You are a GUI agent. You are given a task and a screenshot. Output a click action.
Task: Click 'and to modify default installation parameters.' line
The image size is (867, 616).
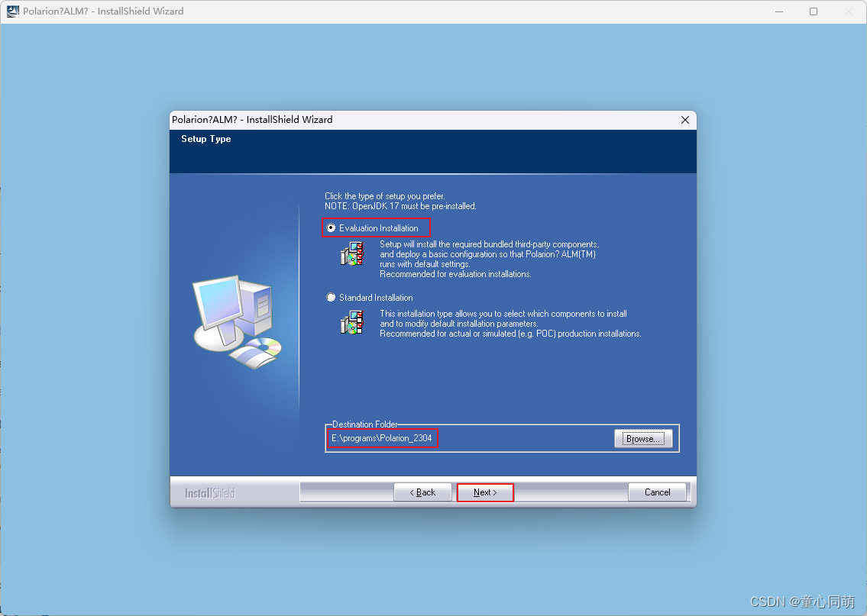point(459,324)
